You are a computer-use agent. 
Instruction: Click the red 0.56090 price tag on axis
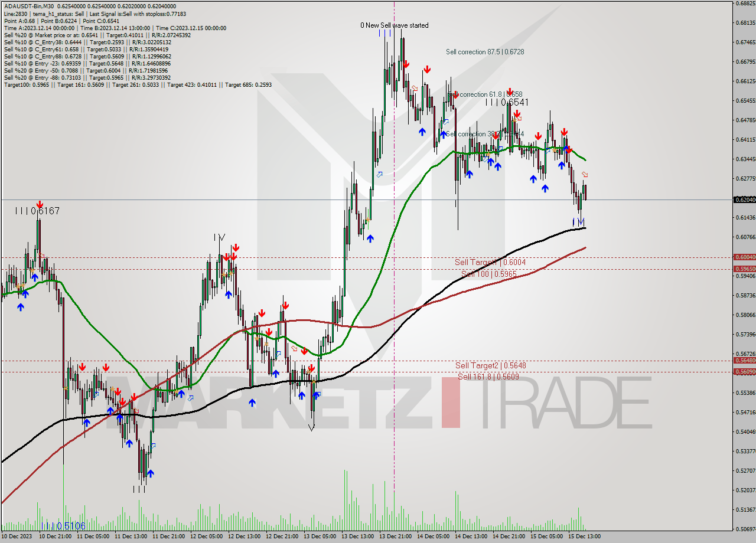pyautogui.click(x=744, y=371)
